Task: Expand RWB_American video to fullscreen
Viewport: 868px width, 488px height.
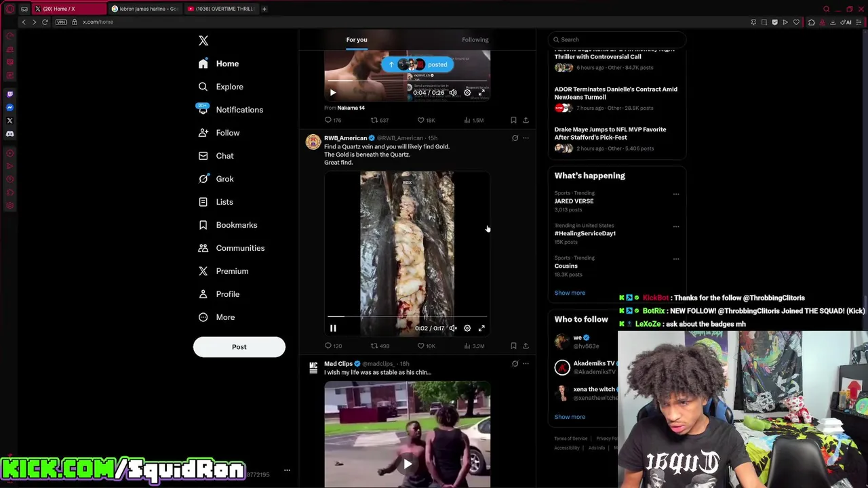Action: [x=481, y=328]
